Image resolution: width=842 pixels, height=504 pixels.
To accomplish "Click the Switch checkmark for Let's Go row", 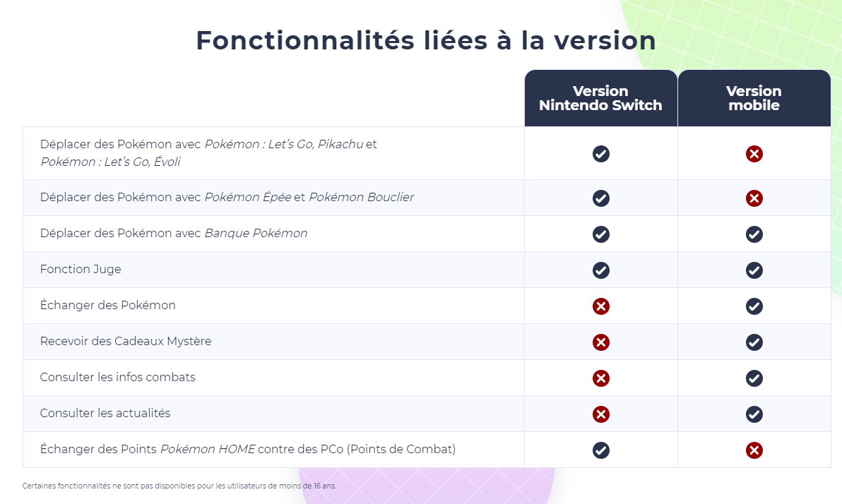I will pos(601,154).
